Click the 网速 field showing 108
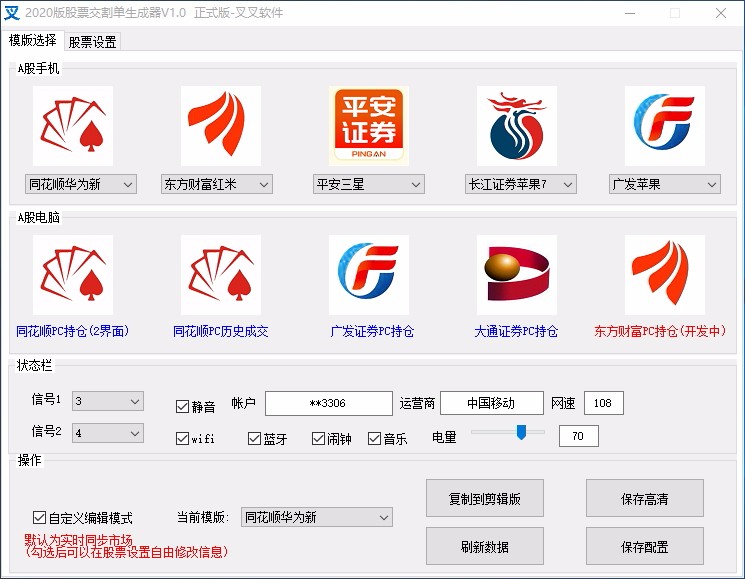 (x=603, y=403)
